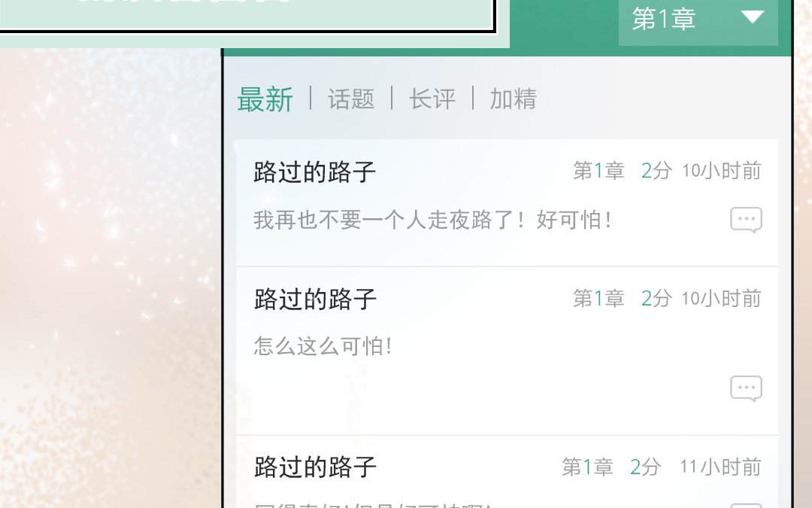This screenshot has width=812, height=508.
Task: Click the white dropdown triangle arrow
Action: coord(753,17)
